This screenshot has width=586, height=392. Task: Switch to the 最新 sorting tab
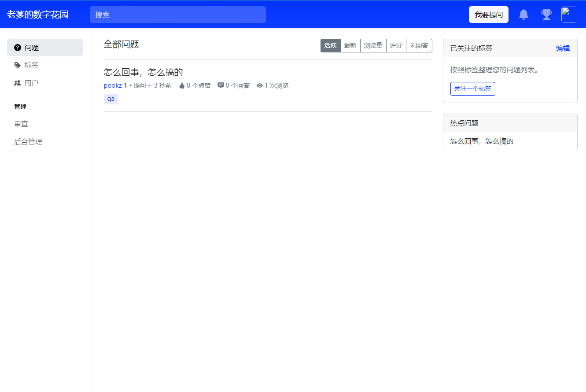[350, 45]
